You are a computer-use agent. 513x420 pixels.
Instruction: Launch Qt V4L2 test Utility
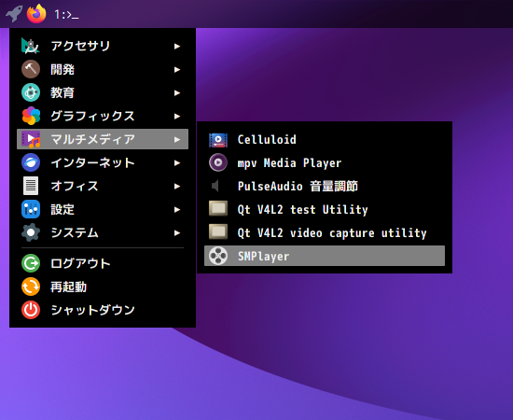click(325, 209)
